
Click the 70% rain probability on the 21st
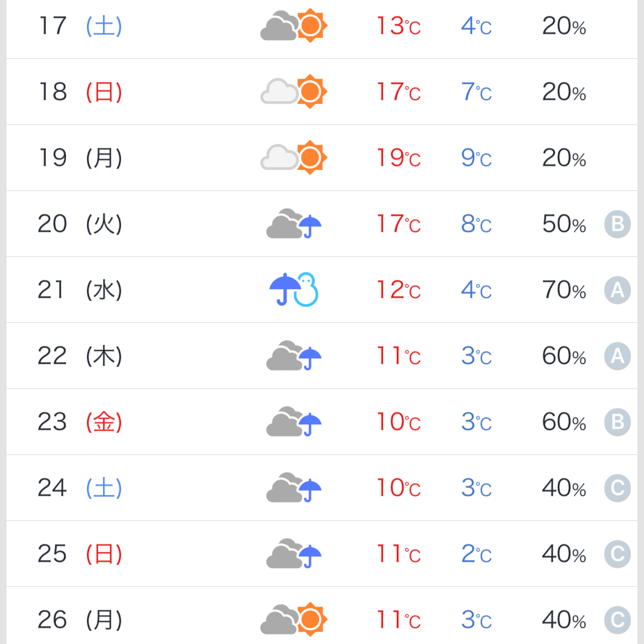click(x=564, y=290)
